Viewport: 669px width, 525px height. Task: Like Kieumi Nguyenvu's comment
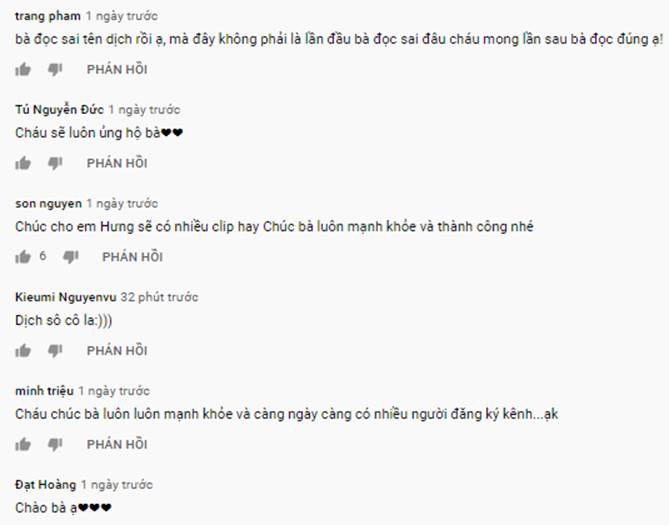(23, 350)
